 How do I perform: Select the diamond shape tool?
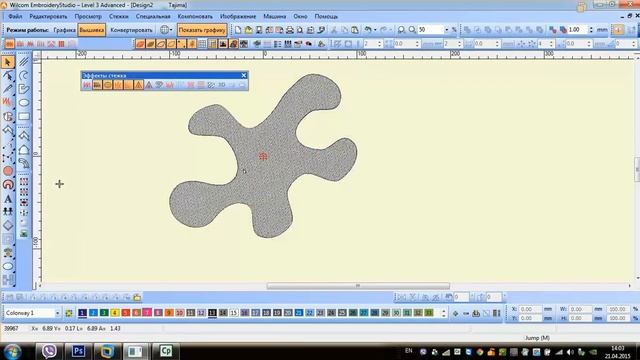pyautogui.click(x=8, y=225)
